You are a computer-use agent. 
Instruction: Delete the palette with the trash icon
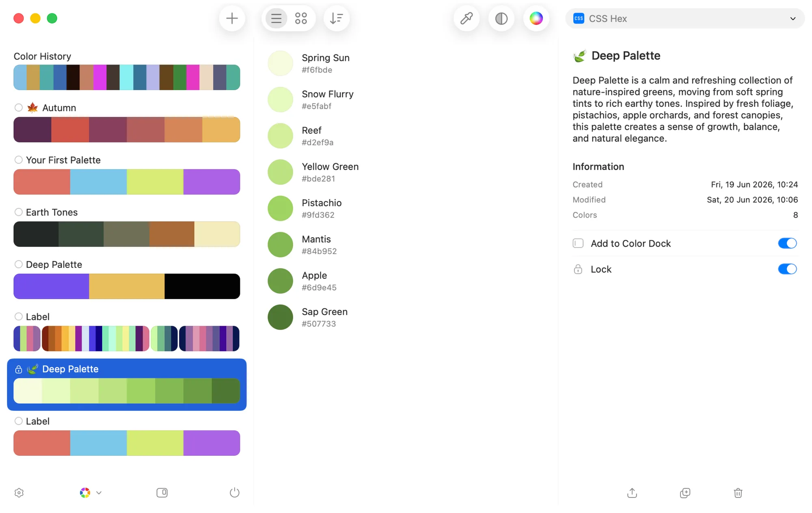[738, 493]
